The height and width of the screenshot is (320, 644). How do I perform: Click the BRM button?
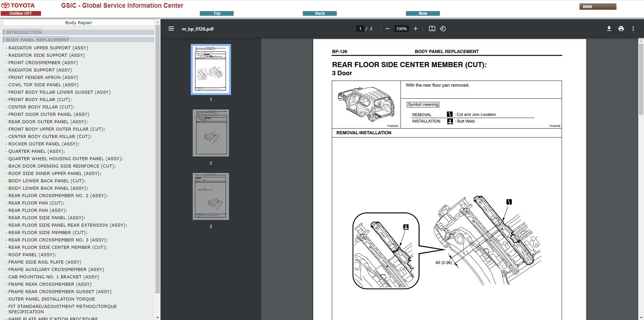point(598,7)
